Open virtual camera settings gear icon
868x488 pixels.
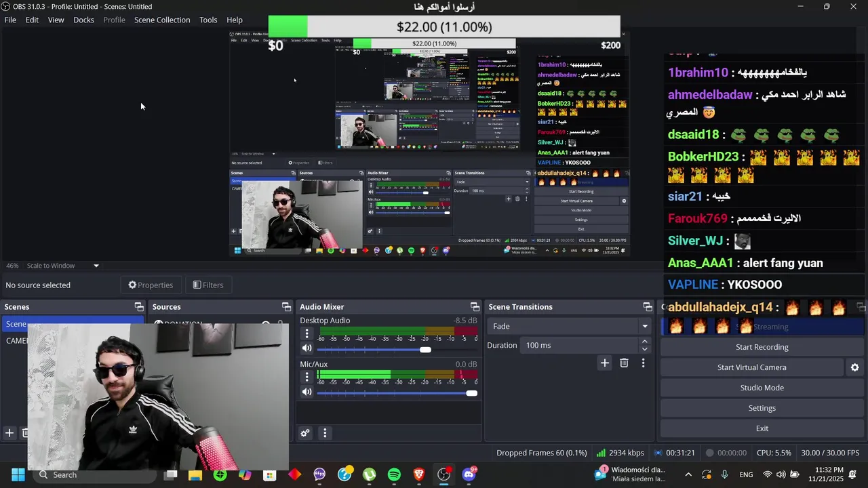pyautogui.click(x=854, y=367)
